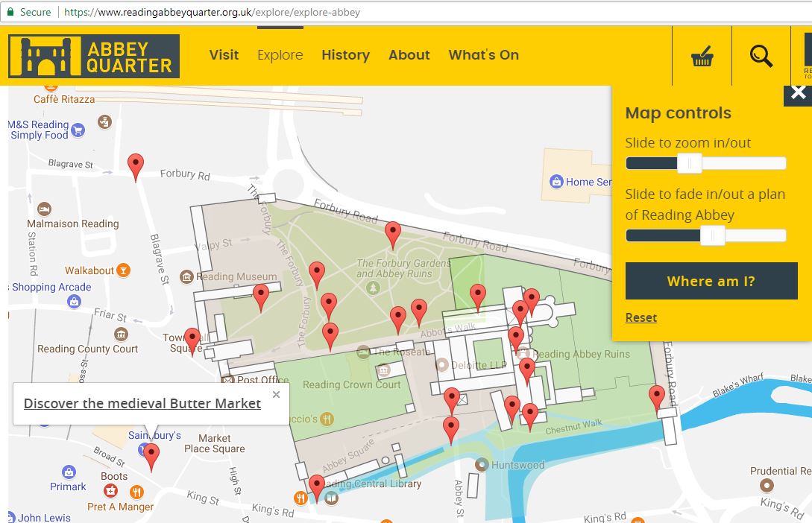Click the Where am I? button
Screen dimensions: 812x523
[711, 281]
